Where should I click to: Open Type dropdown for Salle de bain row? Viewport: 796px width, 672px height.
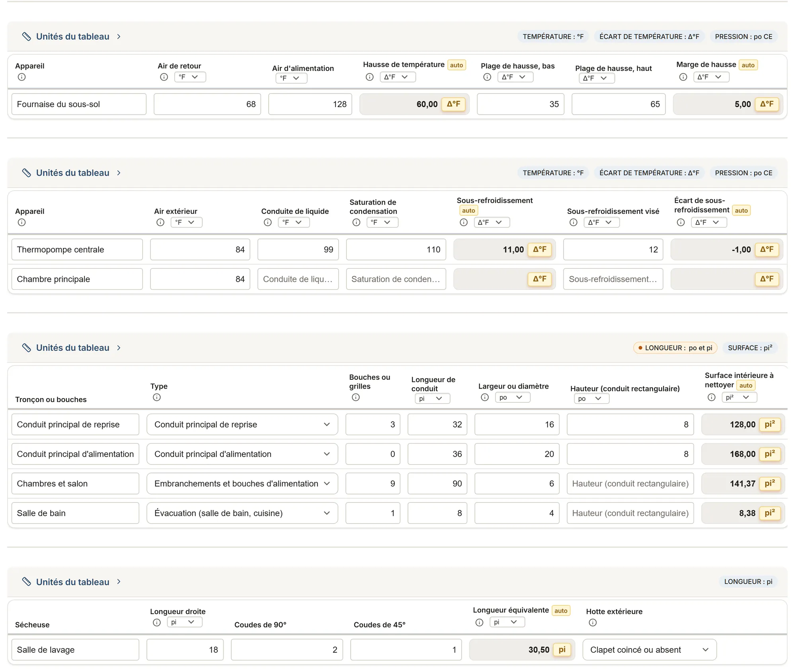coord(242,513)
